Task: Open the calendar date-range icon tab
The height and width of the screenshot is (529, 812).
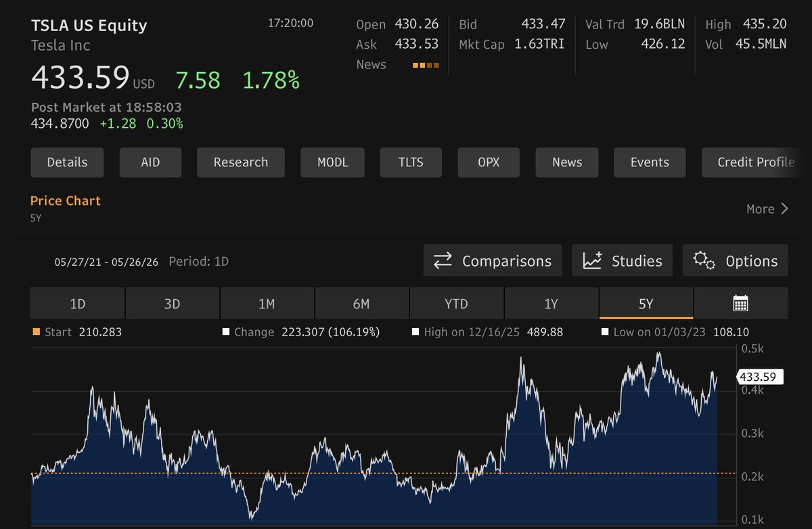Action: [741, 303]
